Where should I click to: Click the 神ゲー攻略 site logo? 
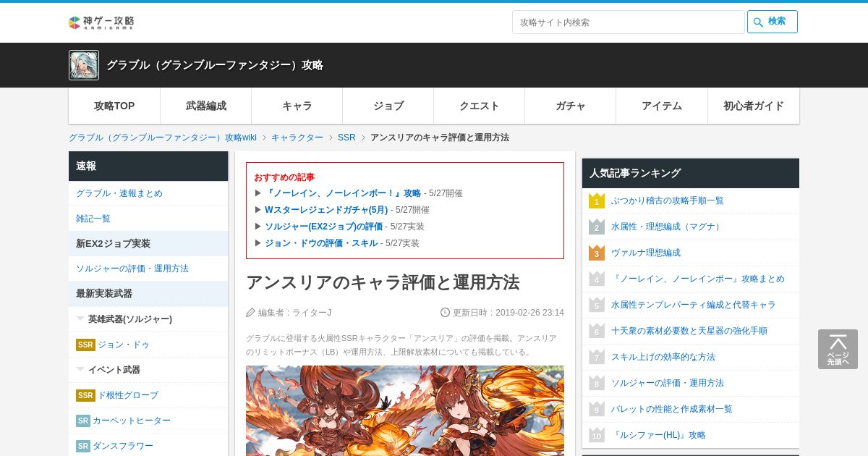click(x=101, y=22)
